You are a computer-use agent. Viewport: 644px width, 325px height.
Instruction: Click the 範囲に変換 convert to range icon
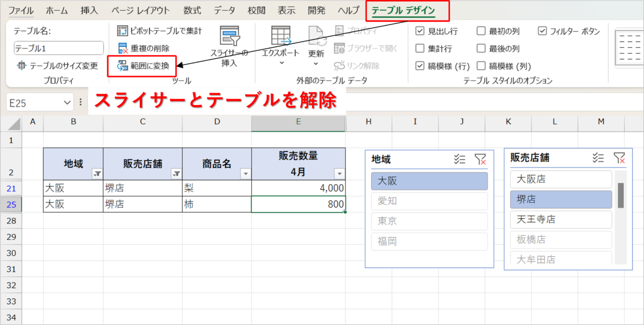coord(123,66)
